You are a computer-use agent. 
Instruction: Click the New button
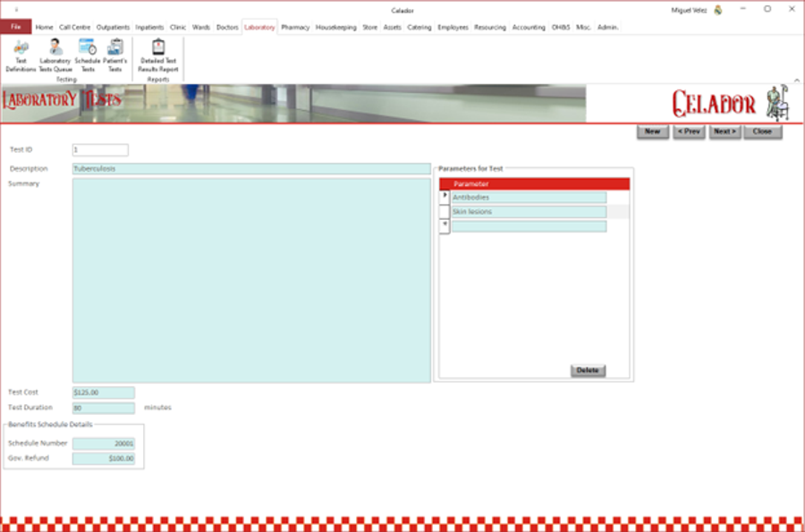[x=653, y=131]
